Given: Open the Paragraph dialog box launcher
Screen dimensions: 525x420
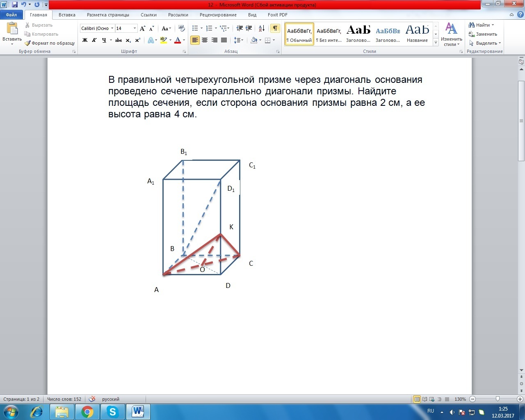Looking at the screenshot, I should [278, 52].
